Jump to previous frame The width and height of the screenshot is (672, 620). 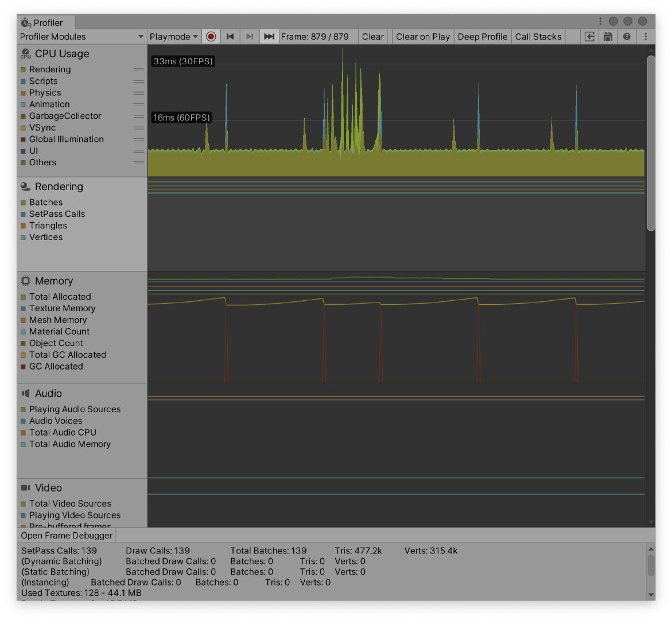coord(230,36)
